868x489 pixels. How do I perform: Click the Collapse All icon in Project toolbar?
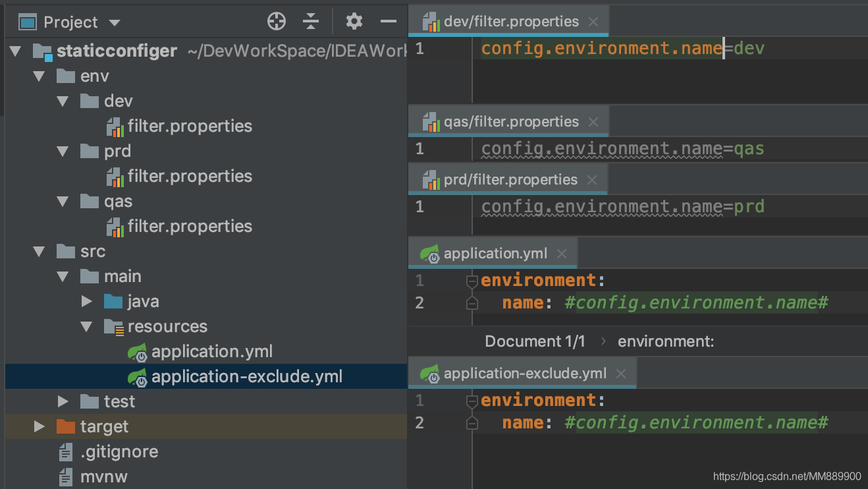(x=311, y=22)
